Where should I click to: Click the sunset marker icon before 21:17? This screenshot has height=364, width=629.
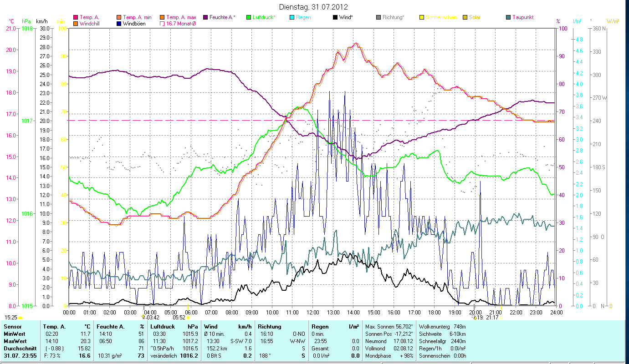coord(476,318)
